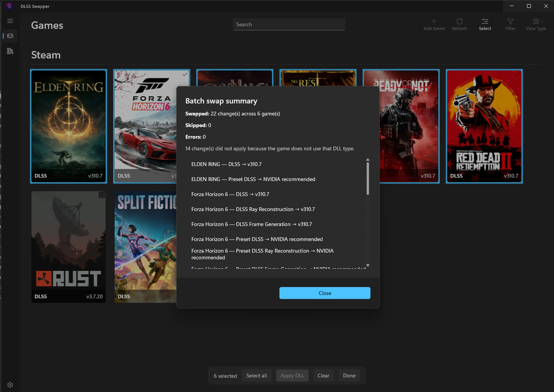Click the 'Steam' section heading

(46, 55)
